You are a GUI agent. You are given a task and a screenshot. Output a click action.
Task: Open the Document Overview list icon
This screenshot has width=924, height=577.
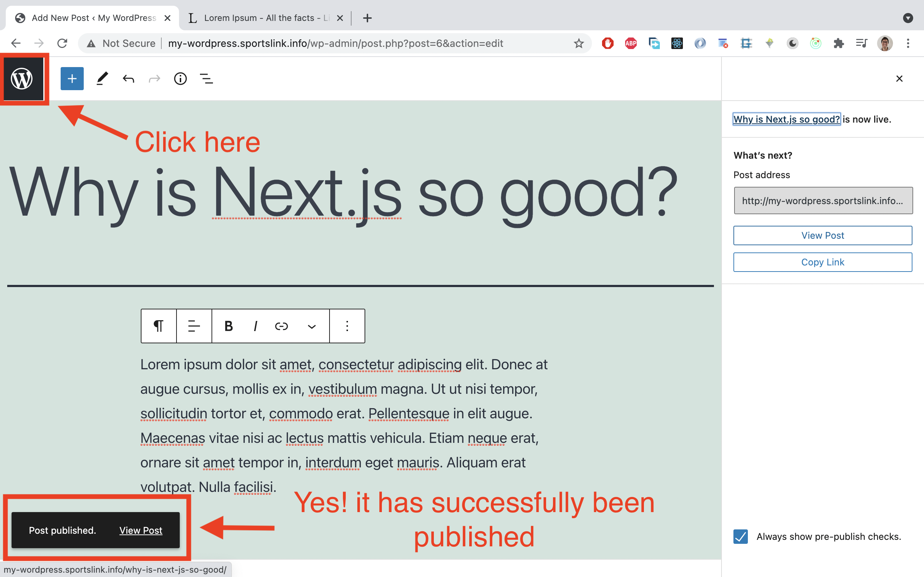click(x=206, y=79)
